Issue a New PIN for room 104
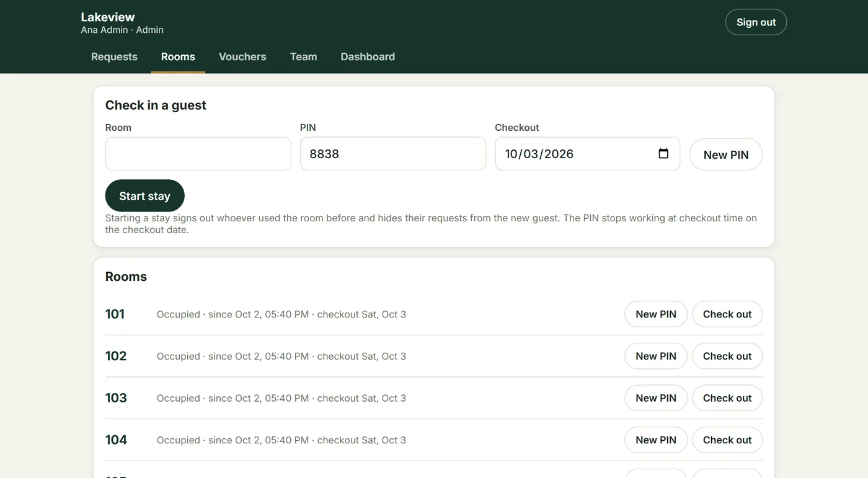Screen dimensions: 868x478 pos(656,440)
